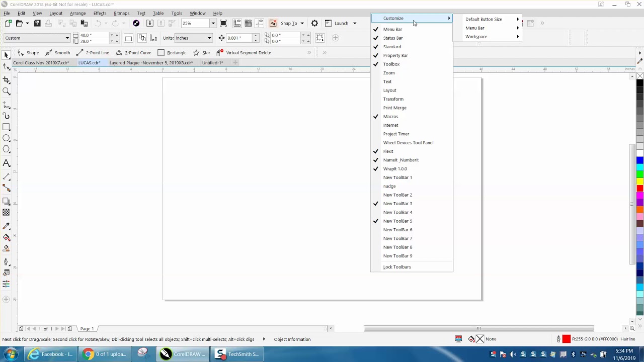The image size is (644, 362).
Task: Select the Interactive Fill bucket tool
Action: point(6,237)
